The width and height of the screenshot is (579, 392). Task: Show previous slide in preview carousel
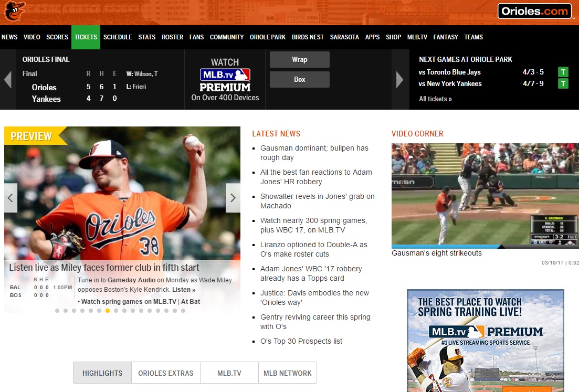(x=10, y=198)
